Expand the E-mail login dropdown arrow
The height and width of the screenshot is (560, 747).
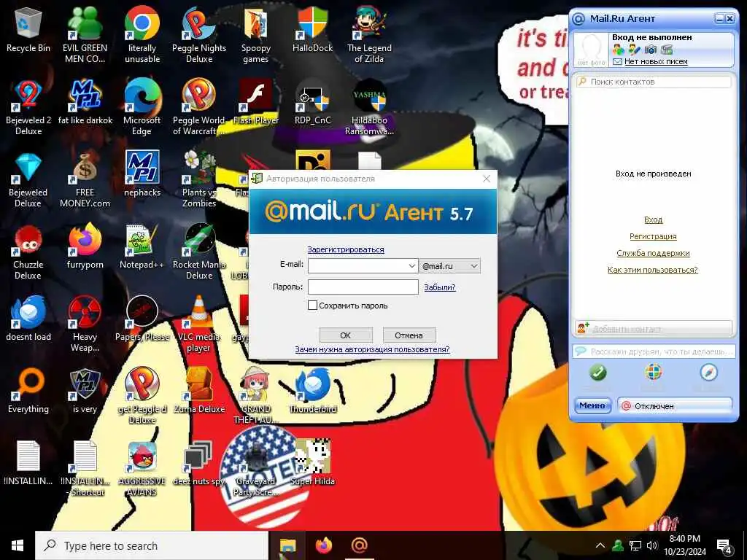412,265
